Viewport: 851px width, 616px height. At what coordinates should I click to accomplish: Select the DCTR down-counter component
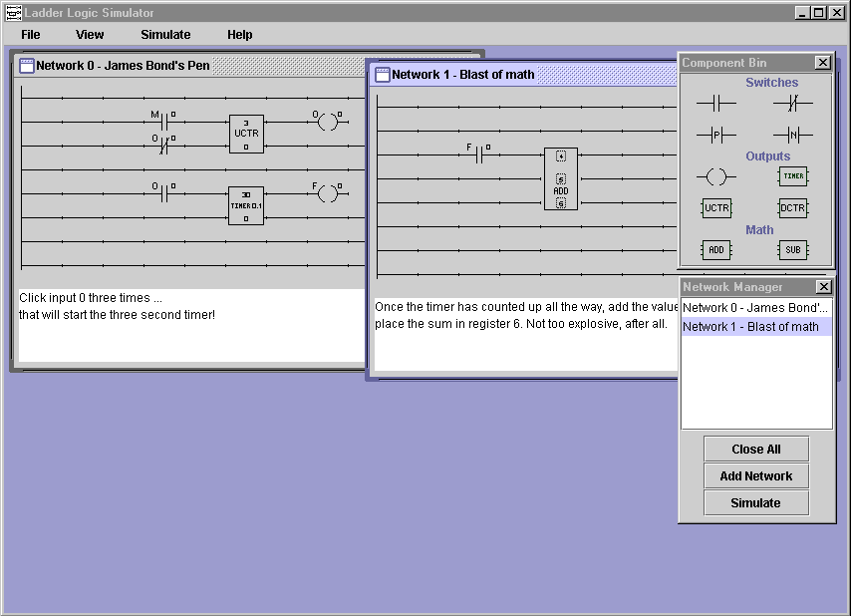(792, 208)
